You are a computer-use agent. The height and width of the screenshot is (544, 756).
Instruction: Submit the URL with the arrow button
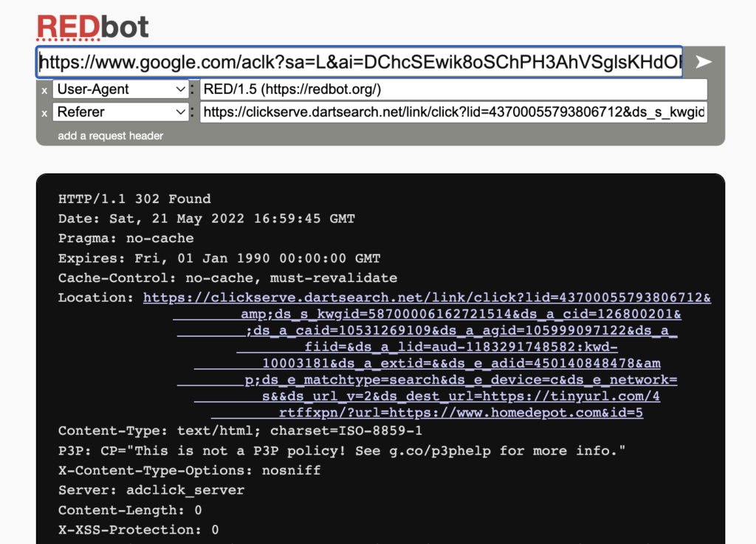[x=703, y=62]
